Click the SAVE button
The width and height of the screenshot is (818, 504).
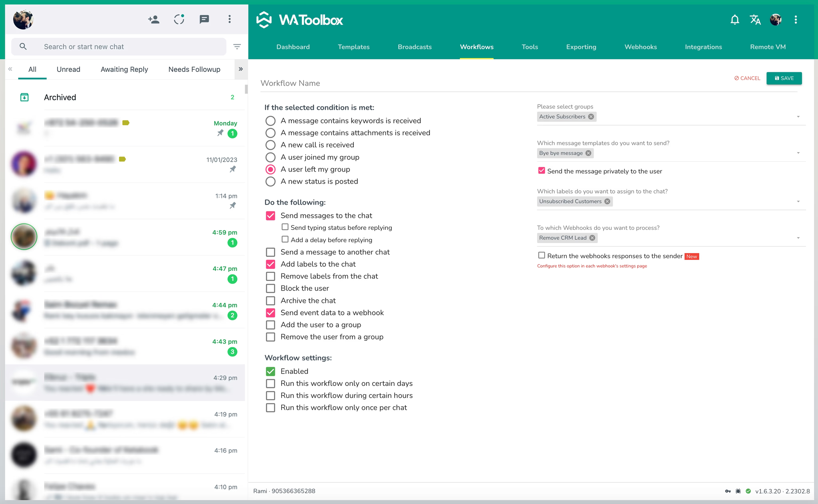pyautogui.click(x=784, y=78)
